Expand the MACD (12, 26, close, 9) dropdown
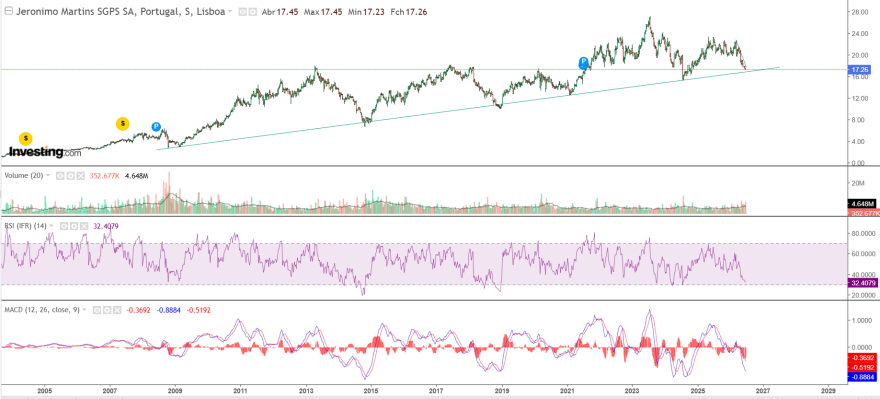The height and width of the screenshot is (399, 880). 84,309
